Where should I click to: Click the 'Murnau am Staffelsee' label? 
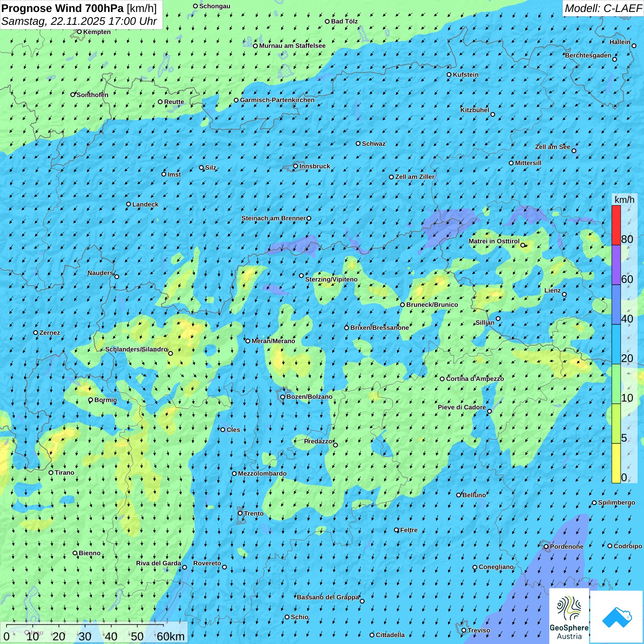[293, 46]
